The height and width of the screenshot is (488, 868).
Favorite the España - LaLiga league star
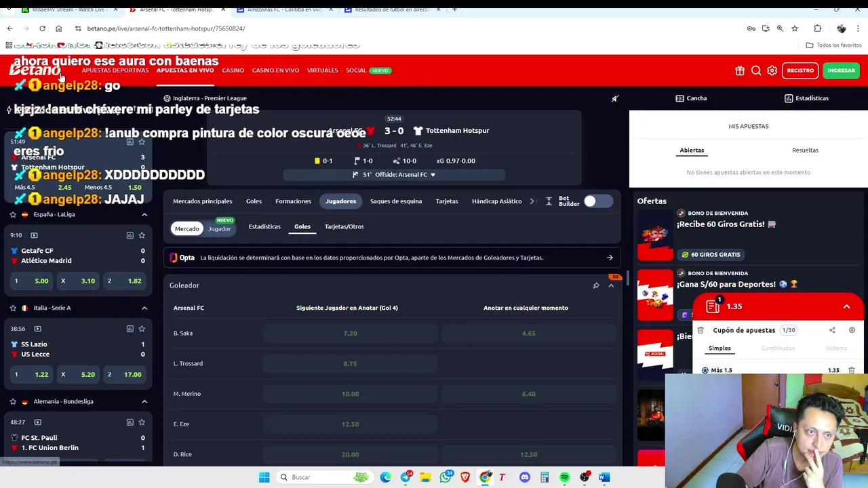pos(13,214)
